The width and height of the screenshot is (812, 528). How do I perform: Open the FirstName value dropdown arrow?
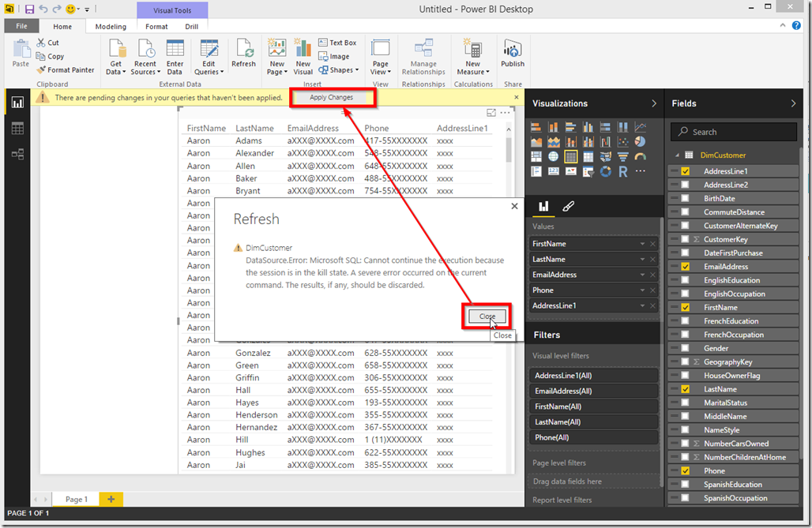click(642, 244)
